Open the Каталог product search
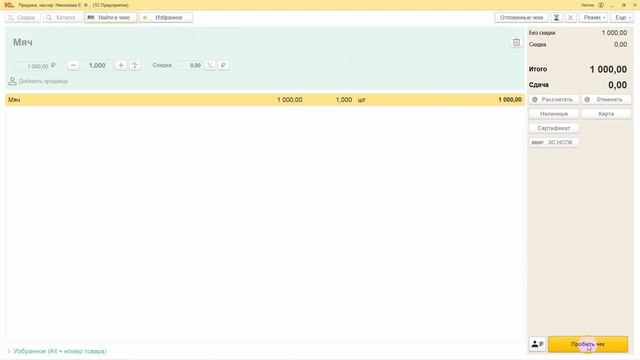Image resolution: width=640 pixels, height=360 pixels. pos(63,18)
